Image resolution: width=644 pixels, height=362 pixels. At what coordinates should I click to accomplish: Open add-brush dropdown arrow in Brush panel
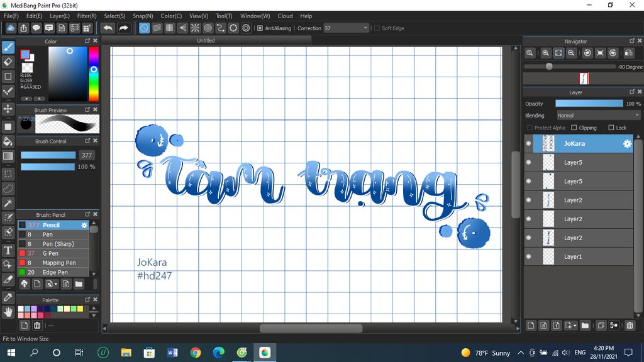pyautogui.click(x=56, y=283)
